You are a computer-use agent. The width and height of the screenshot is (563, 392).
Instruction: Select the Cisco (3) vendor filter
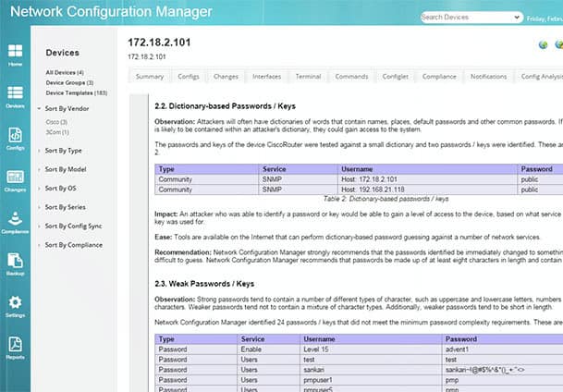[56, 122]
